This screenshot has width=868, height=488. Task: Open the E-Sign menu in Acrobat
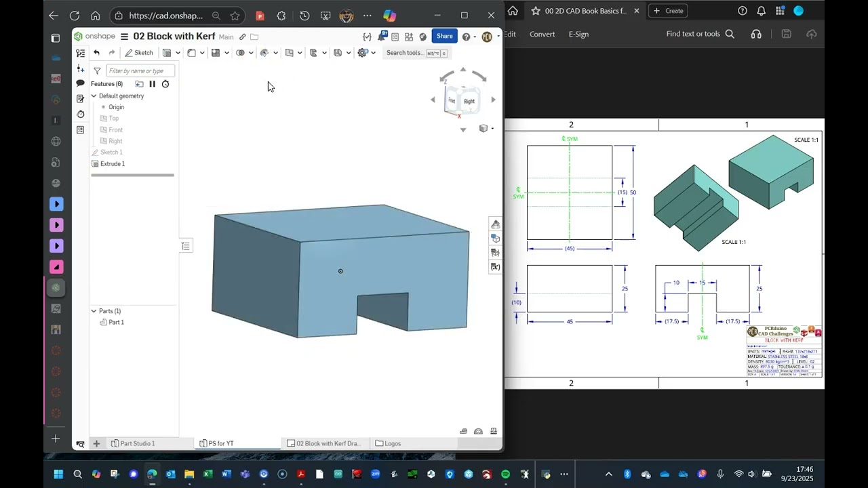pos(578,34)
